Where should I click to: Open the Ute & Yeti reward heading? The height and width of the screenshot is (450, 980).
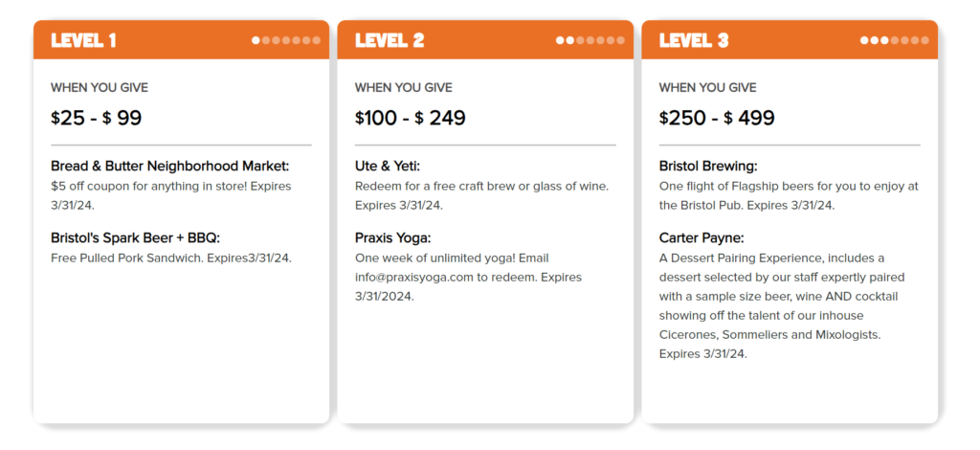(x=388, y=167)
